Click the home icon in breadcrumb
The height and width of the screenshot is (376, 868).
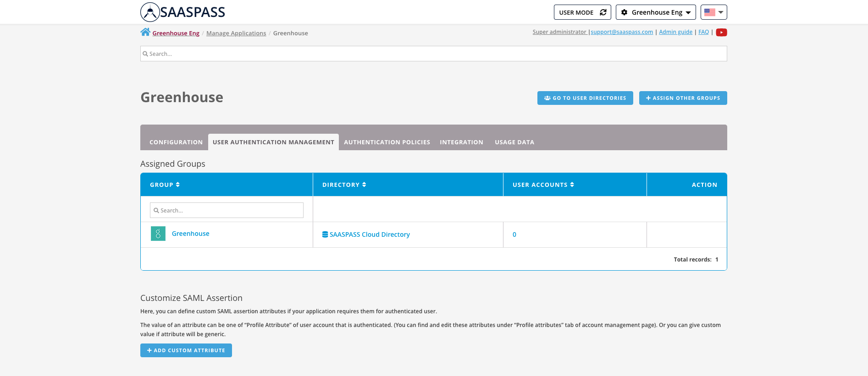click(x=145, y=32)
